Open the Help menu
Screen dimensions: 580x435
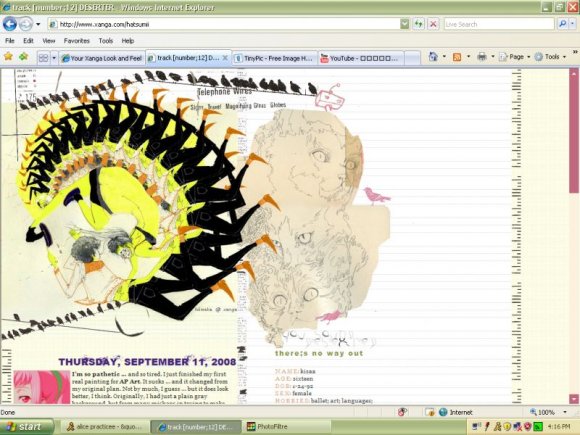pos(128,41)
